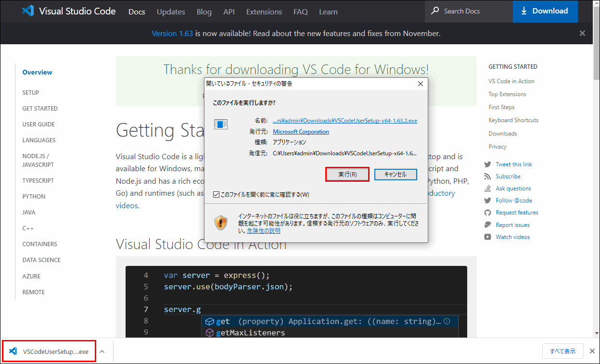Screen dimensions: 600x364
Task: Open the FAQ page
Action: (301, 12)
